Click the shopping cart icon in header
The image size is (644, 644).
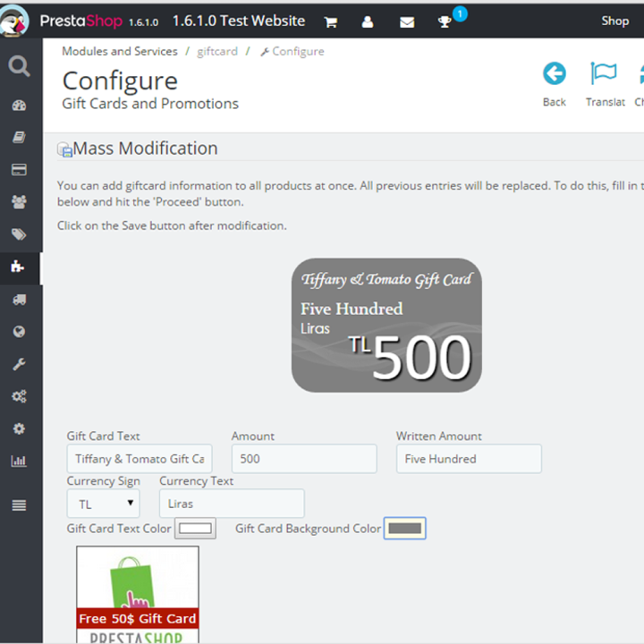coord(331,21)
